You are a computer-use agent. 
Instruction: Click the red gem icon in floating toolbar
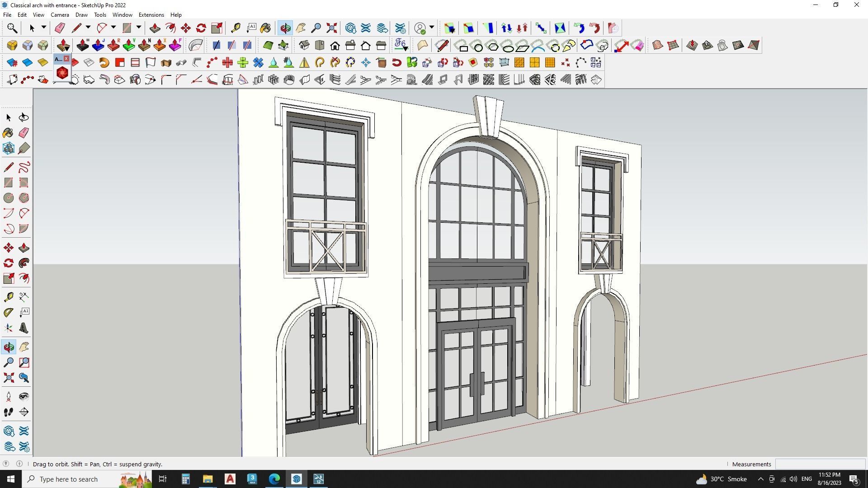(x=62, y=73)
